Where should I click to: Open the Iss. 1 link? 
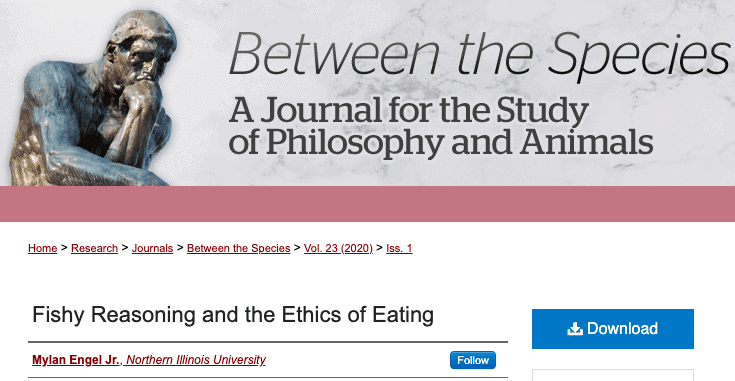tap(399, 248)
